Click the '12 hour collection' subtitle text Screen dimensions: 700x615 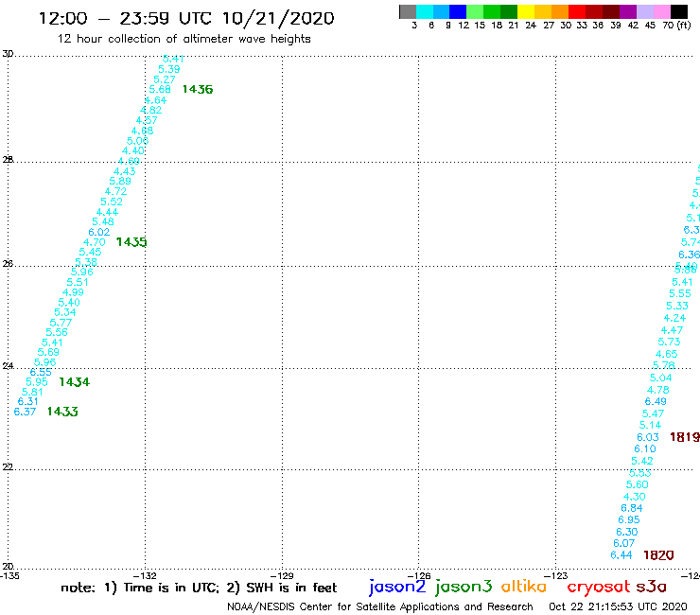184,39
